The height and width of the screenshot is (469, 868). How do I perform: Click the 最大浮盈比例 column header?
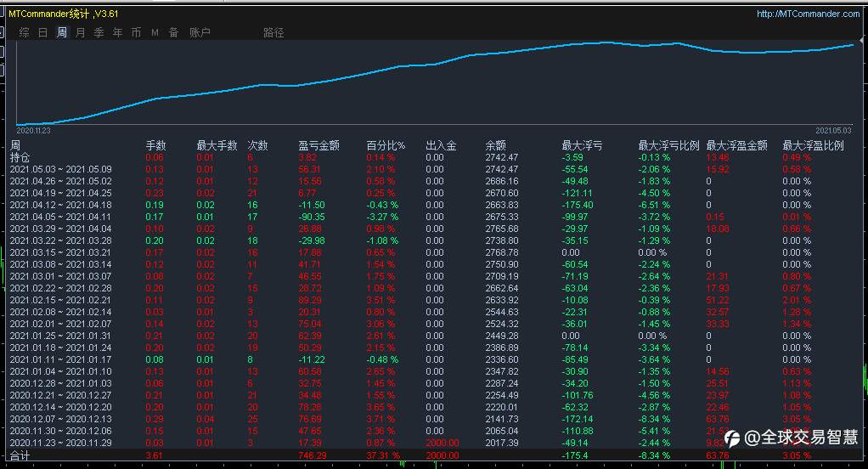(x=813, y=145)
